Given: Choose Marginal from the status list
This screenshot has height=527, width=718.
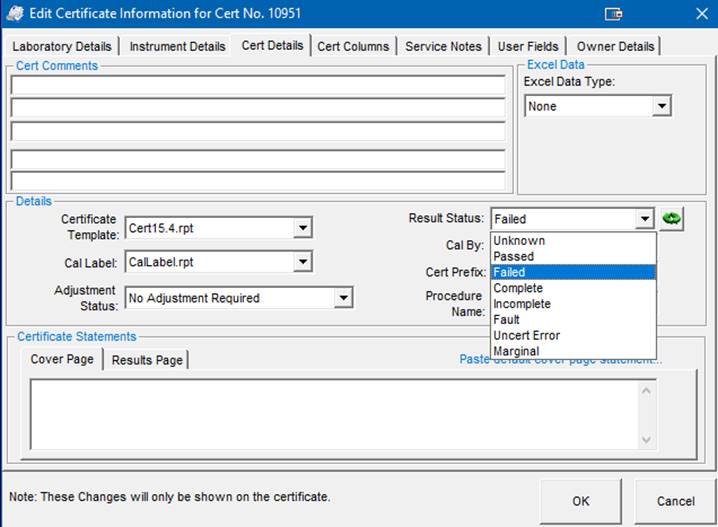Looking at the screenshot, I should pos(516,351).
